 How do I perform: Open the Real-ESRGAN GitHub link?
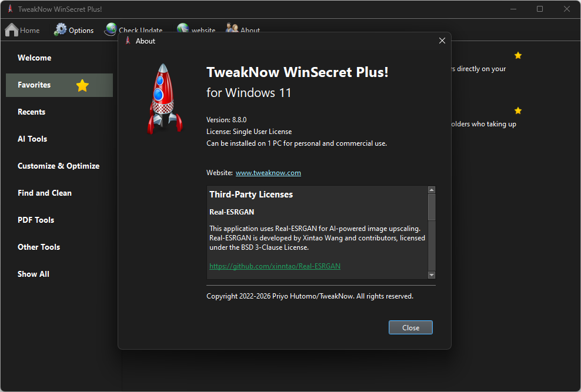point(275,266)
